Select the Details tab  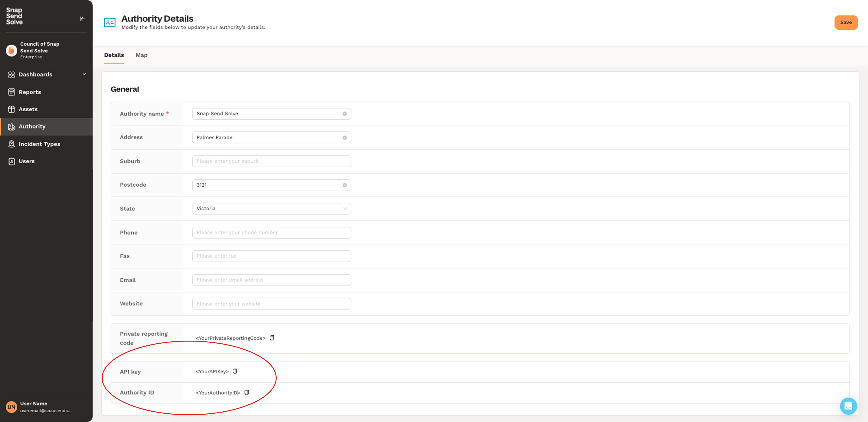click(x=114, y=55)
